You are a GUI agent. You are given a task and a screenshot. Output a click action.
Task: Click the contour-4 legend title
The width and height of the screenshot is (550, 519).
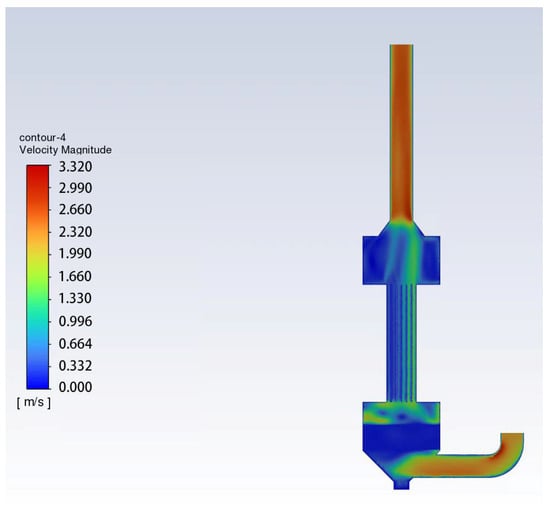coord(42,137)
